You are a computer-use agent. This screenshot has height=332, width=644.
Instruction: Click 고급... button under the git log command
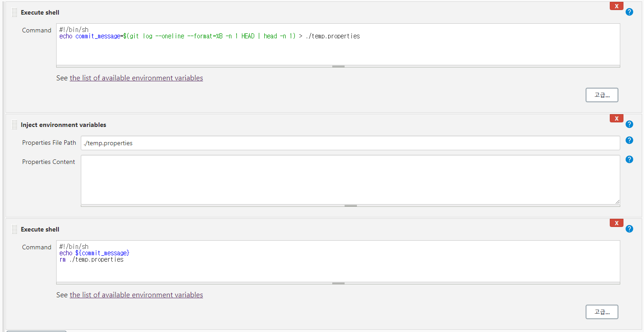point(602,95)
